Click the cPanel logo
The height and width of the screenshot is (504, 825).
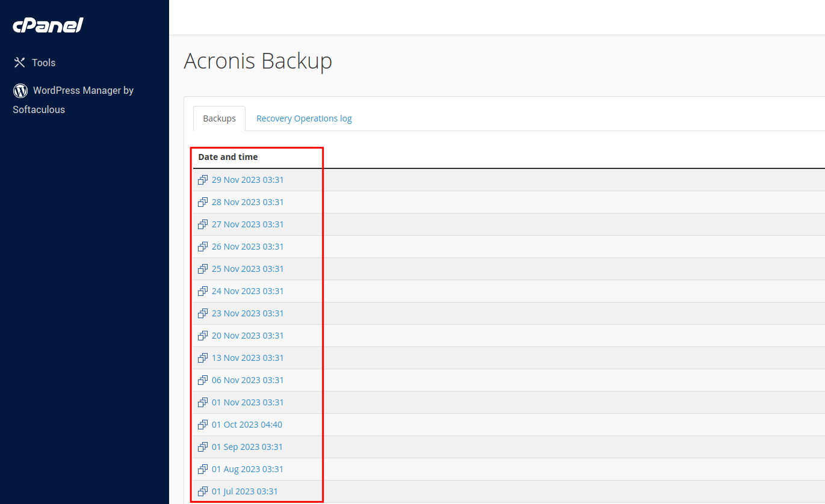point(48,25)
